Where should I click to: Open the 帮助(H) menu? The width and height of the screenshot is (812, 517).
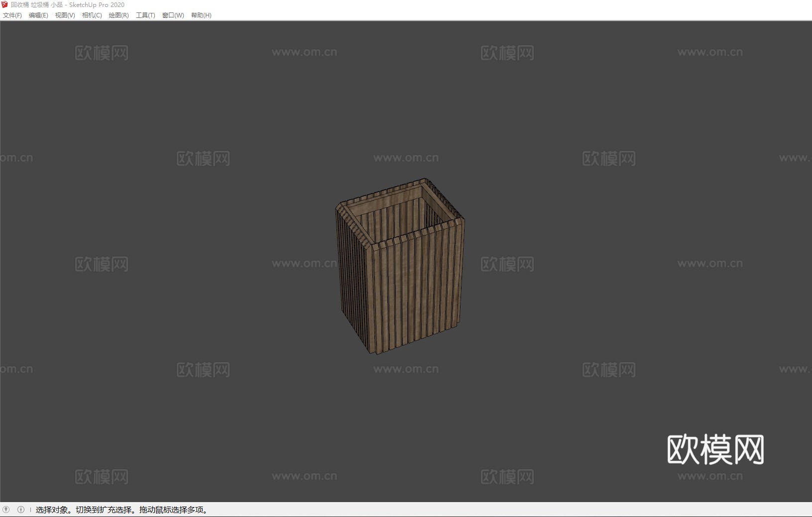(201, 15)
